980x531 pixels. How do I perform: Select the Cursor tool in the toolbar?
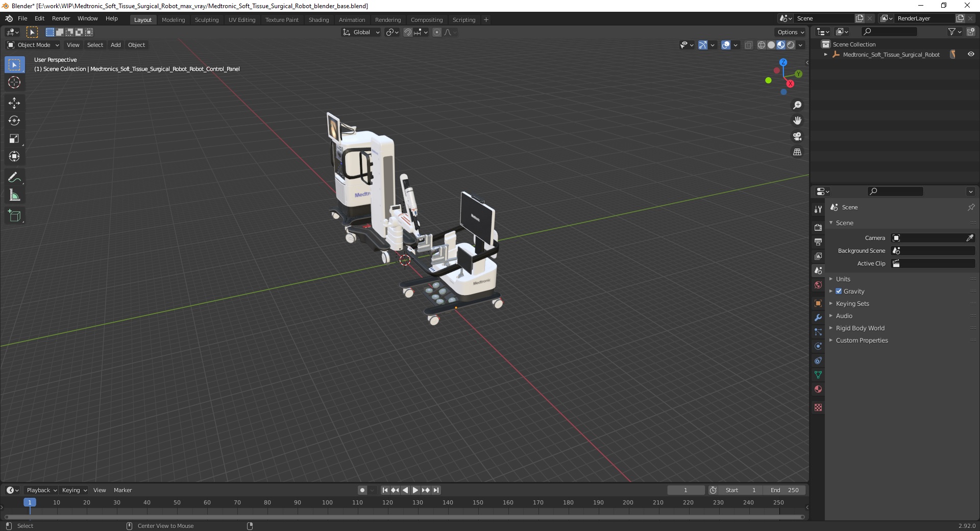point(14,82)
